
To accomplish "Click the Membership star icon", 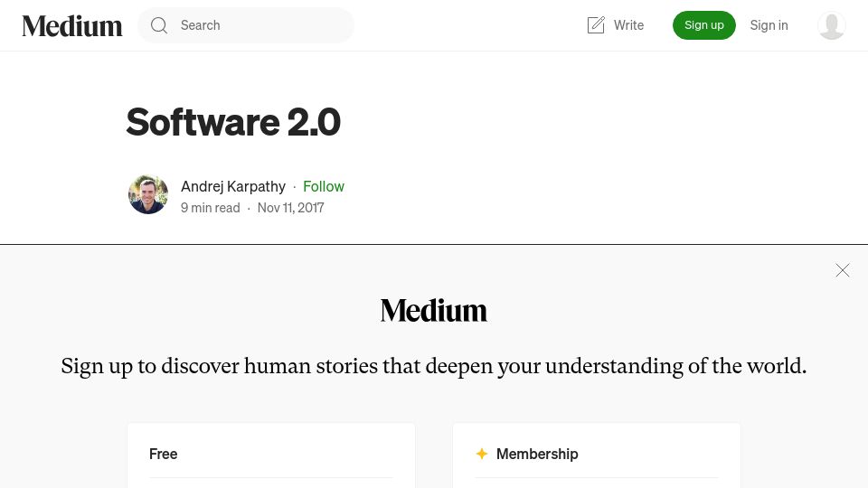I will (482, 454).
